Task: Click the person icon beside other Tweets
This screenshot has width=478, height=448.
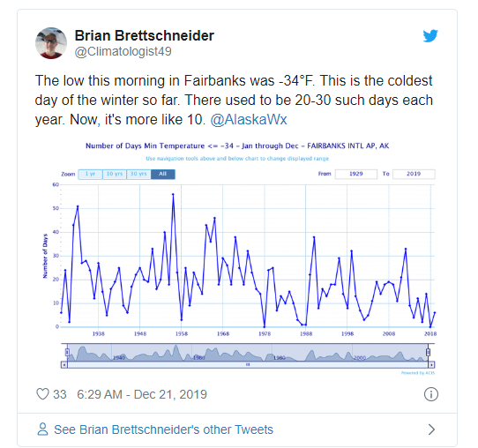Action: [x=42, y=429]
